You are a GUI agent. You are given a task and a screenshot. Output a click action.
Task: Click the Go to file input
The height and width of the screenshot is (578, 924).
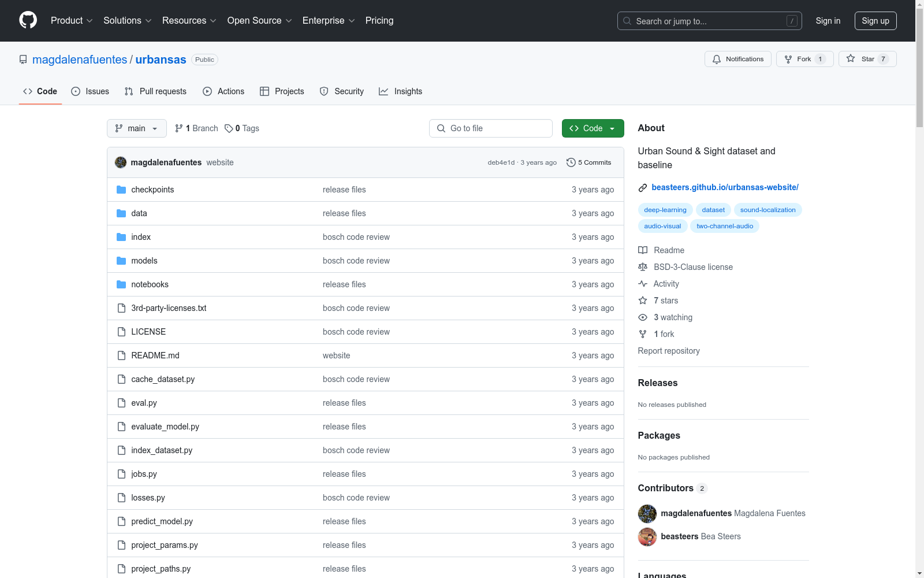491,128
